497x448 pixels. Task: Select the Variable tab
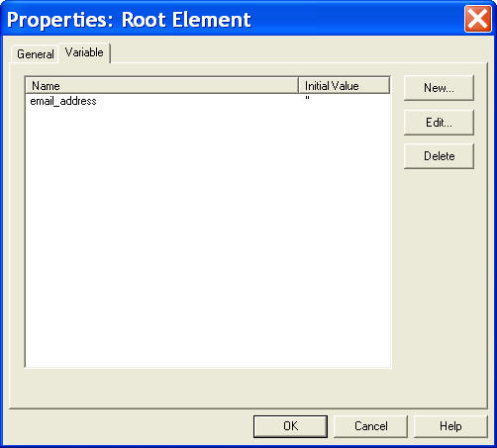(x=84, y=52)
